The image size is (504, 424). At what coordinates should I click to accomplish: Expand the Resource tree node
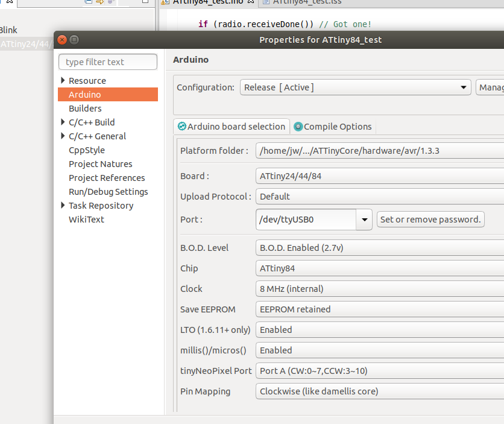63,80
